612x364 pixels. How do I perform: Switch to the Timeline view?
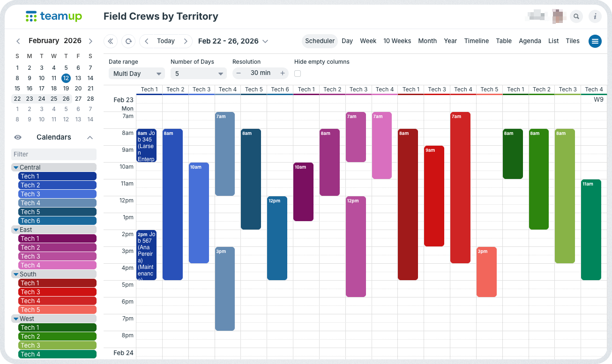click(476, 41)
